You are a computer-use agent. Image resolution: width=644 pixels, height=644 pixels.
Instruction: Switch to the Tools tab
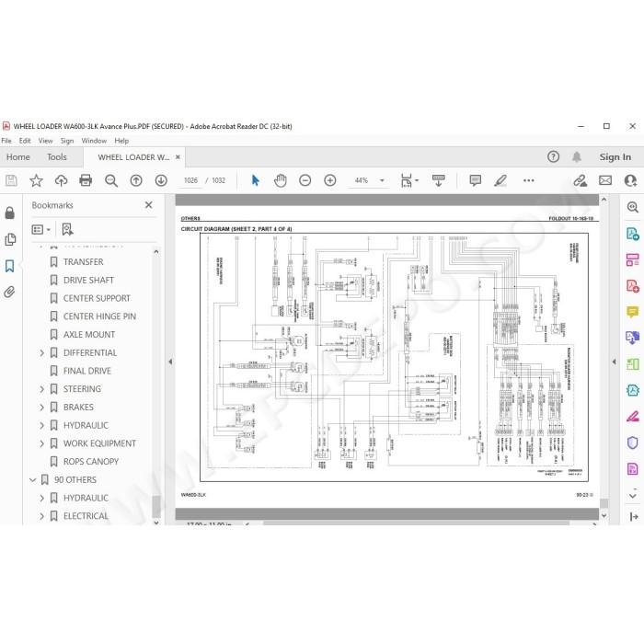point(57,157)
